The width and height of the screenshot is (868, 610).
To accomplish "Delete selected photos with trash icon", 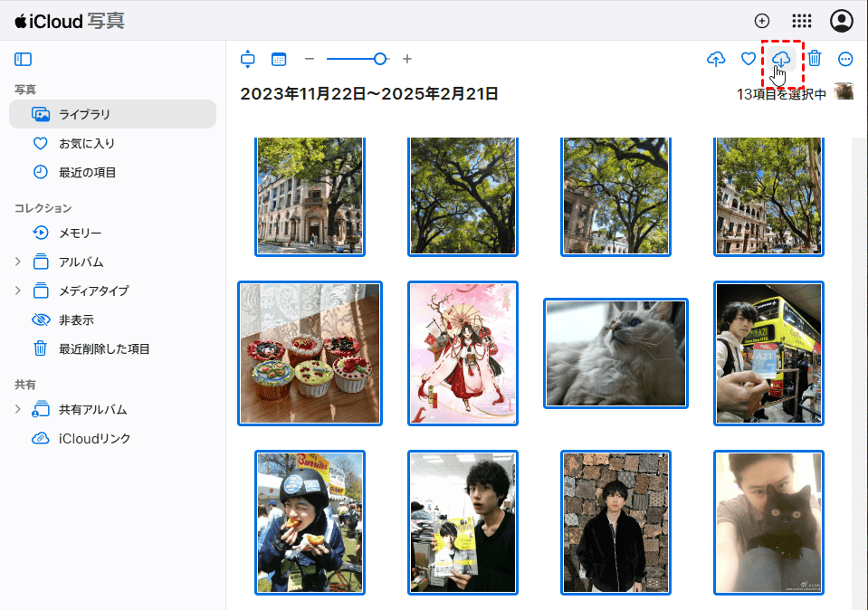I will [x=815, y=59].
